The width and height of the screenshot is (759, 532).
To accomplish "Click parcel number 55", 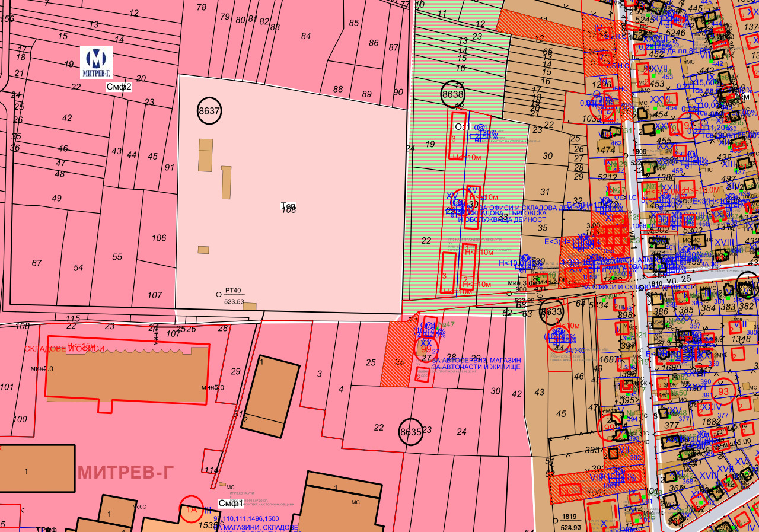I will pos(117,257).
